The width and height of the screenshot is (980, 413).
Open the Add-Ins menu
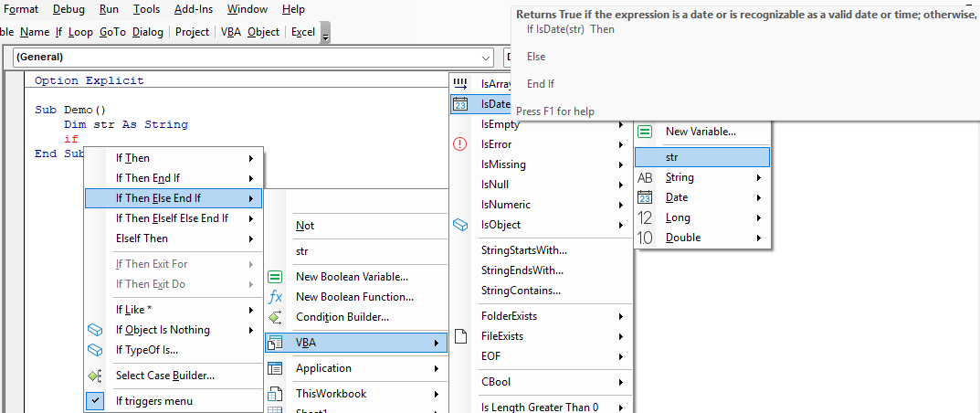(194, 9)
